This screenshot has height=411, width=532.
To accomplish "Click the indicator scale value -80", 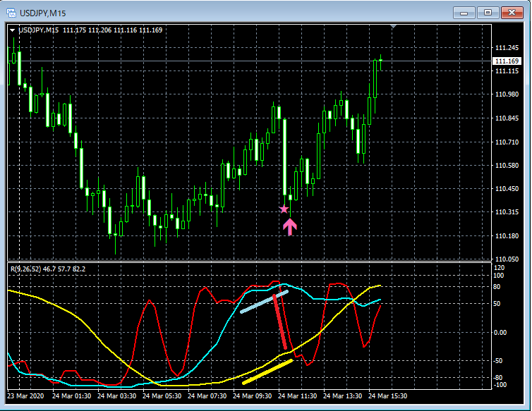I will [497, 378].
